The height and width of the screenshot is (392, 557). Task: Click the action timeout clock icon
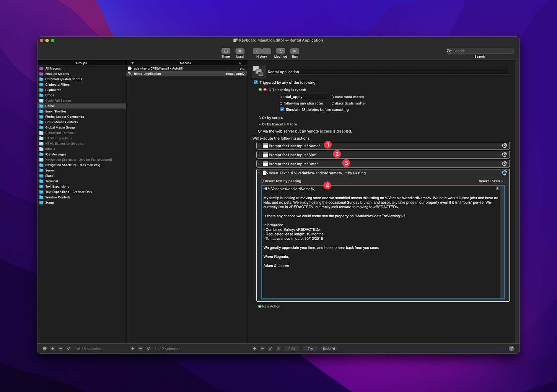tap(278, 349)
